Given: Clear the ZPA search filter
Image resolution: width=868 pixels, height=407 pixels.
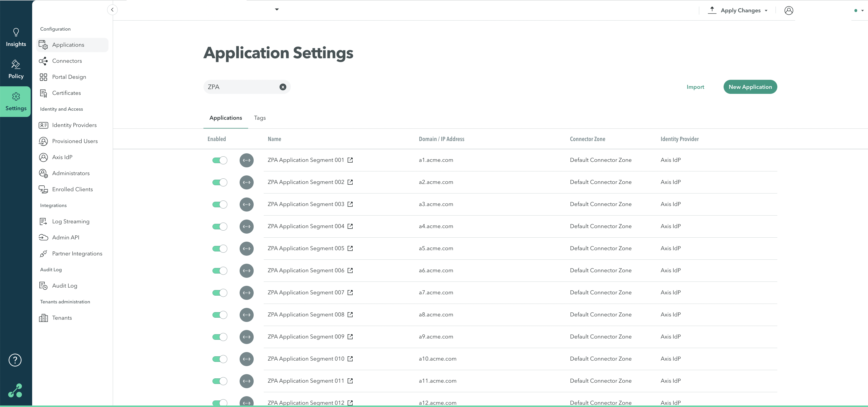Looking at the screenshot, I should 283,87.
